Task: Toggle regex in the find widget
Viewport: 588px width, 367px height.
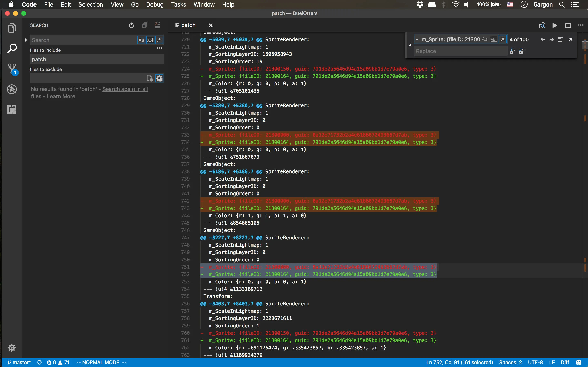Action: click(502, 39)
